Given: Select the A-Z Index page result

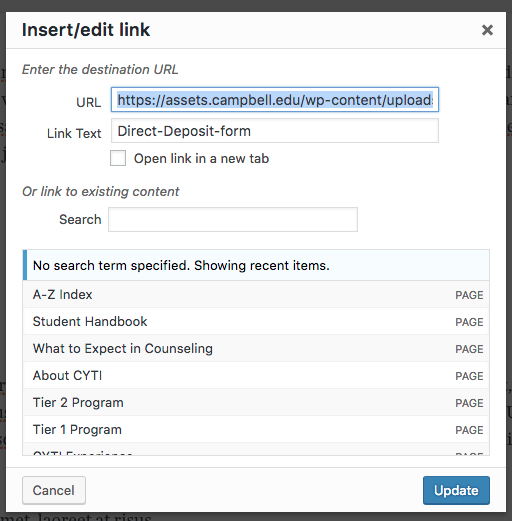Looking at the screenshot, I should coord(256,294).
